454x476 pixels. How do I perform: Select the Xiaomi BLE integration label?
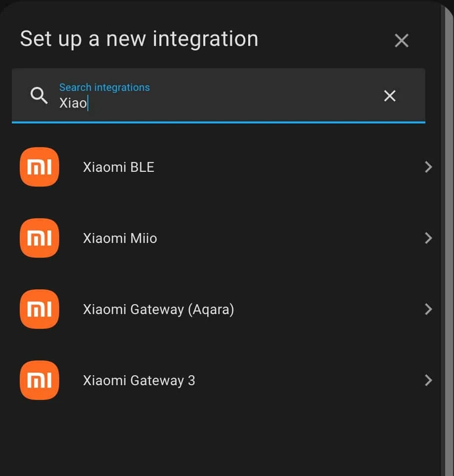tap(118, 167)
